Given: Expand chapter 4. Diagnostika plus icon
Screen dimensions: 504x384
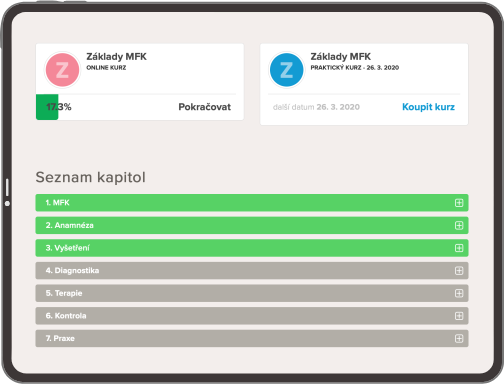Looking at the screenshot, I should (459, 271).
